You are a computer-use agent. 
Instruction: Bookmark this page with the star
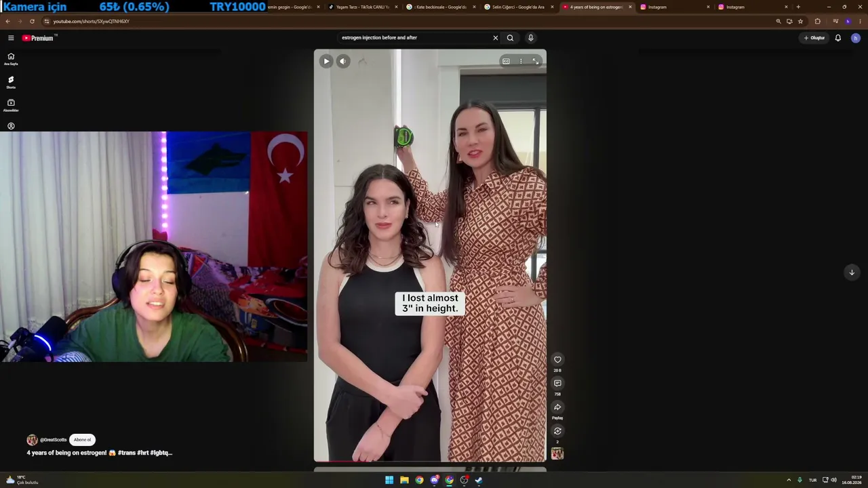pyautogui.click(x=800, y=21)
